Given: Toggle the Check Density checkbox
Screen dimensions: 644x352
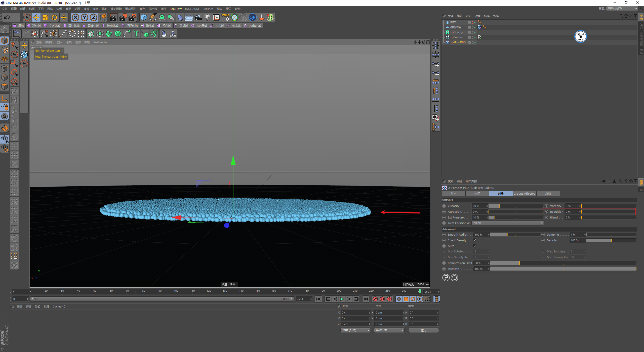Looking at the screenshot, I should [x=475, y=240].
